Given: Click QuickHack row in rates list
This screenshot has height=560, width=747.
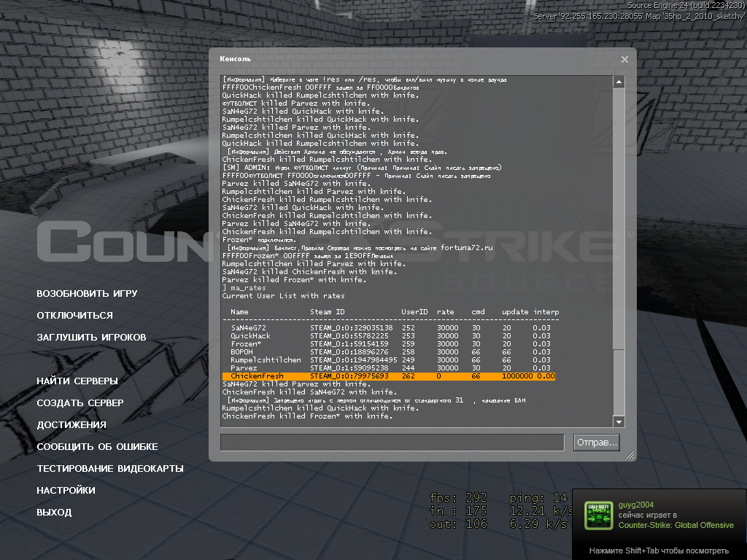Looking at the screenshot, I should pos(391,336).
